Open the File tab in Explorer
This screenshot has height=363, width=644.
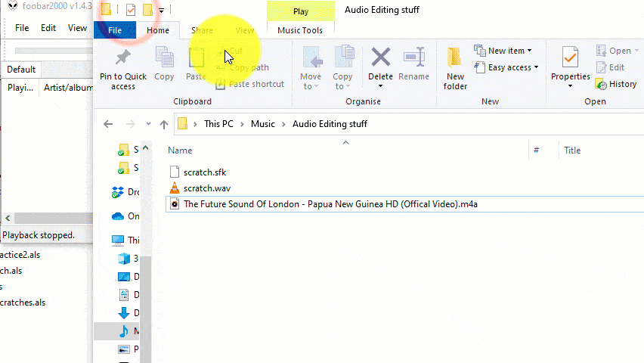tap(115, 30)
